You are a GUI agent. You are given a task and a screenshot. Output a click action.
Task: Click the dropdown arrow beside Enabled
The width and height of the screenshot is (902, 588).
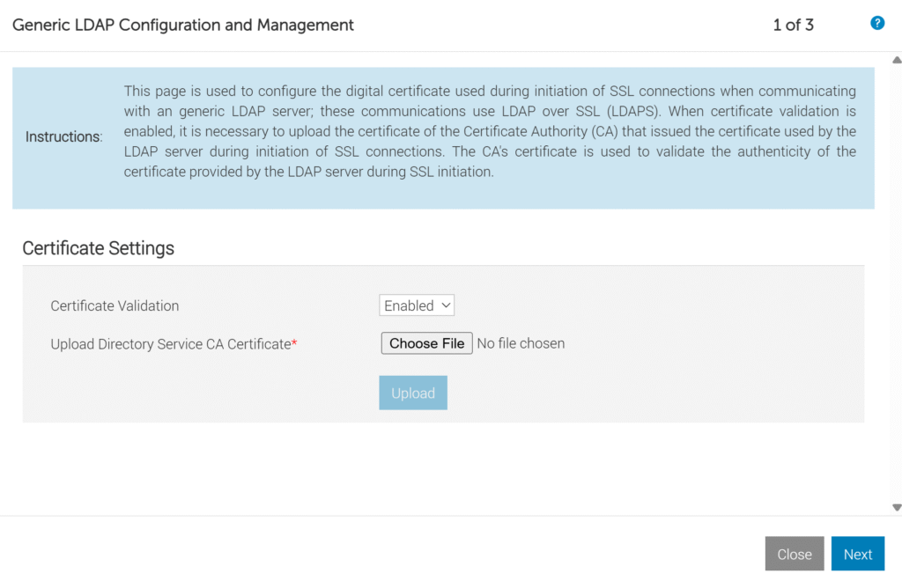pyautogui.click(x=445, y=305)
